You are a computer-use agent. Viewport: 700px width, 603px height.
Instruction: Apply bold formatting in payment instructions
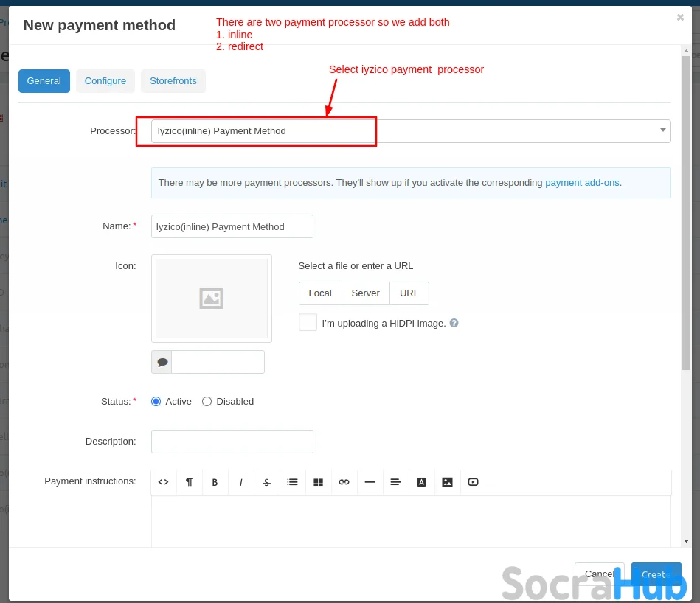click(215, 481)
